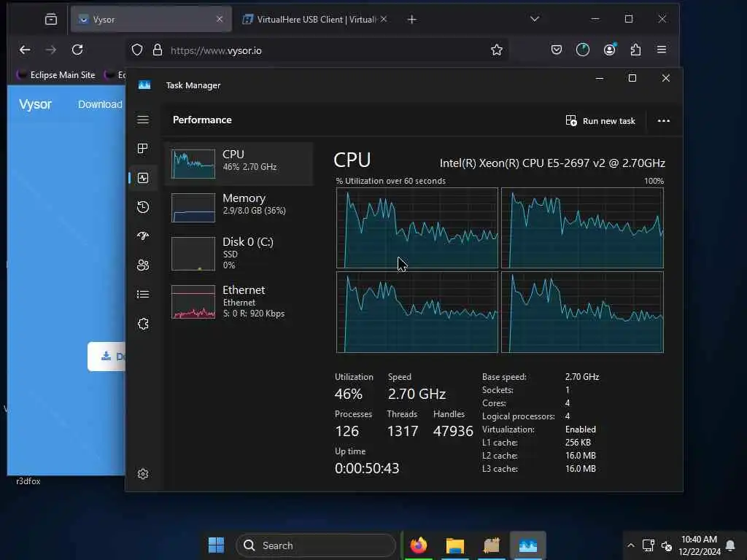This screenshot has width=747, height=560.
Task: Click the top-left CPU core graph
Action: tap(417, 228)
